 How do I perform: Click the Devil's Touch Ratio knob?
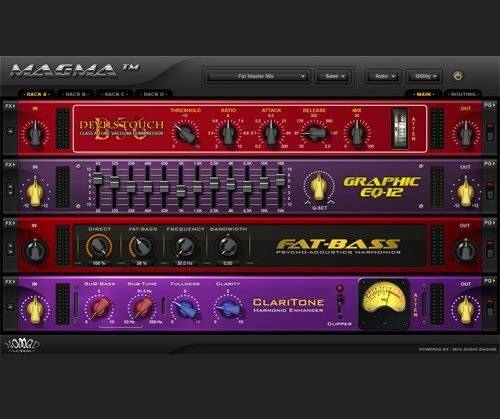(x=228, y=133)
